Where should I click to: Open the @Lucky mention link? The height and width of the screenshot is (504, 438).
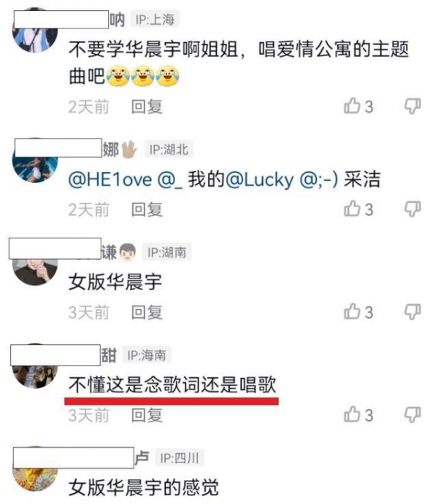pos(259,179)
